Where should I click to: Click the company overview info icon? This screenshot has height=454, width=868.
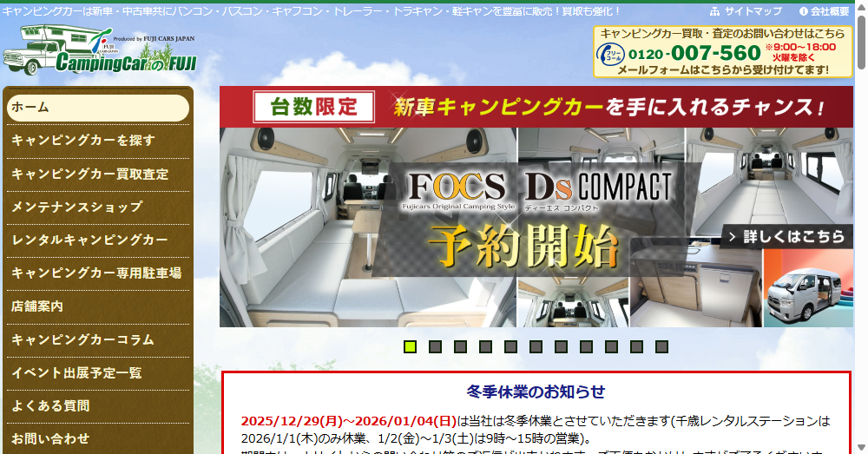(803, 11)
